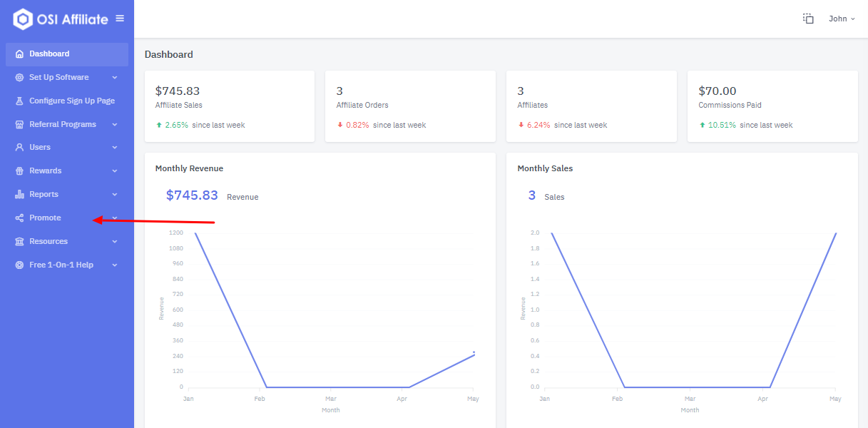This screenshot has width=868, height=428.
Task: Click the Rewards gift icon
Action: click(x=19, y=171)
